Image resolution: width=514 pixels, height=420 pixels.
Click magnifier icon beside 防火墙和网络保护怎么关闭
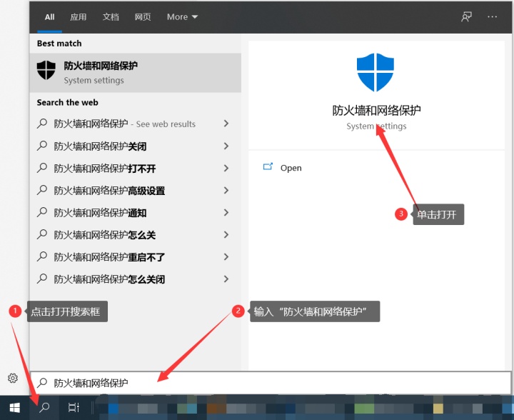click(x=42, y=279)
